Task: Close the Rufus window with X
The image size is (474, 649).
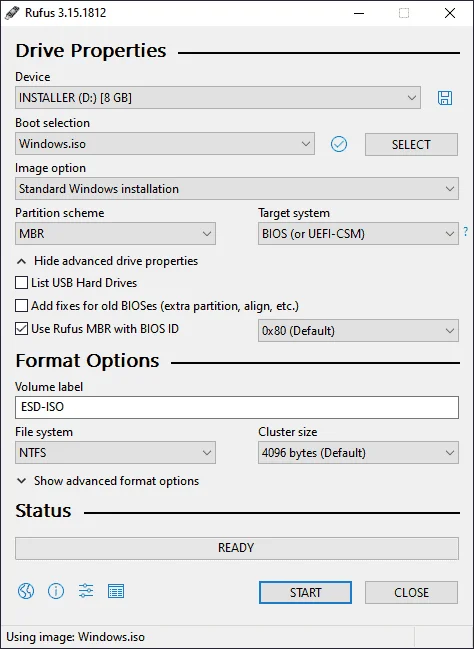Action: [x=450, y=13]
